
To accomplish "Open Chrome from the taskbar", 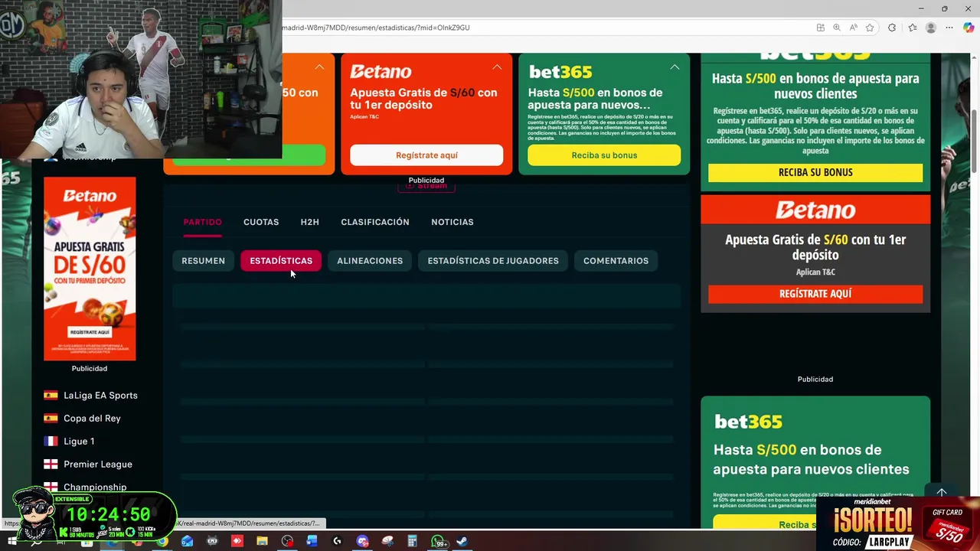I will [162, 541].
